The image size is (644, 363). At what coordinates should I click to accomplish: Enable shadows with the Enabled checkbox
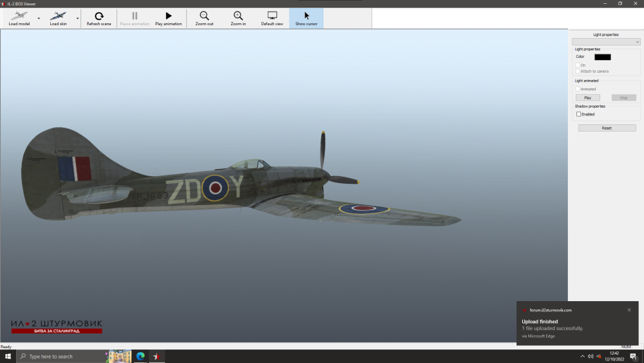[579, 114]
